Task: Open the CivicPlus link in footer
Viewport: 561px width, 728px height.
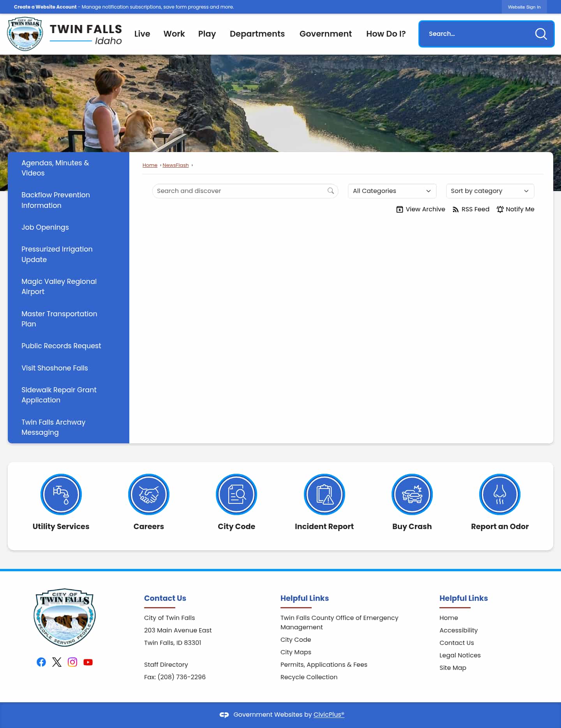Action: (x=329, y=715)
